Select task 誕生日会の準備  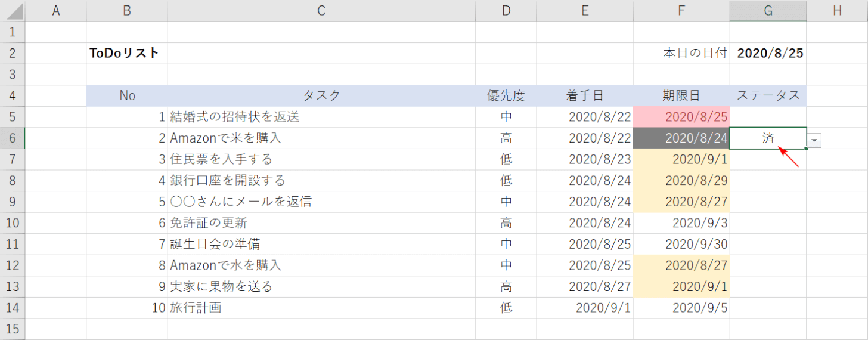(321, 245)
